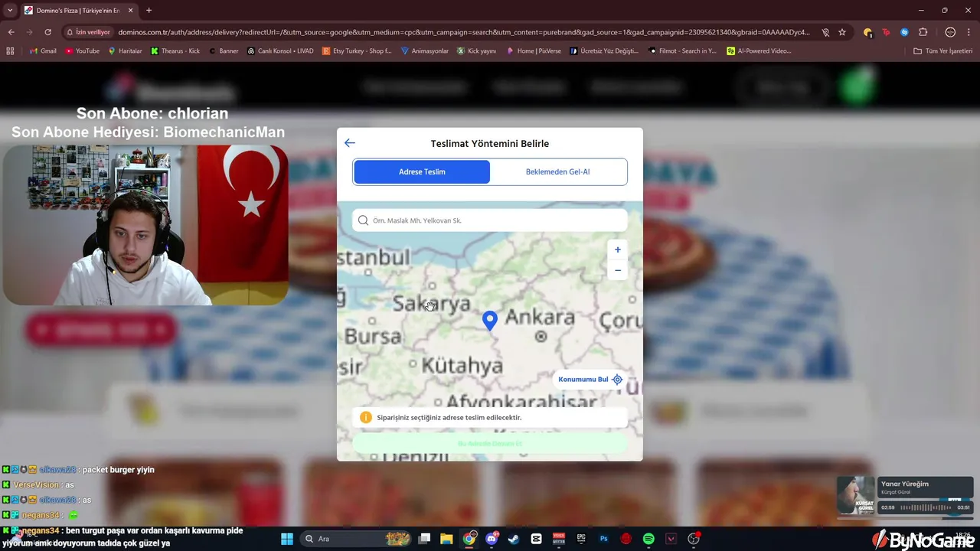The width and height of the screenshot is (980, 551).
Task: Switch to the Beklemeden Gel-Al tab
Action: coord(557,171)
